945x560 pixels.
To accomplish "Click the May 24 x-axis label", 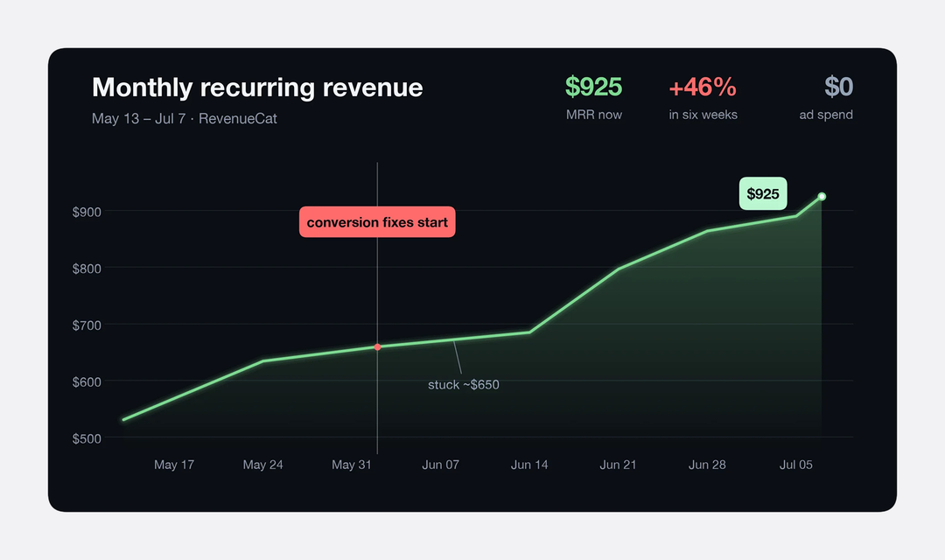I will [262, 465].
